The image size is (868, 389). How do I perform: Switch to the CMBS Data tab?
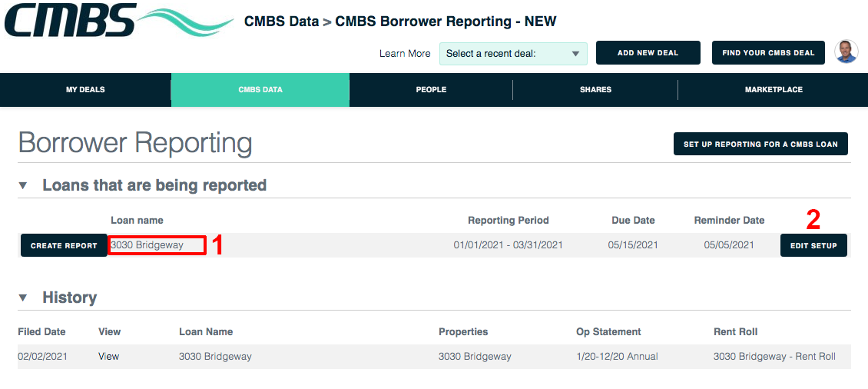260,90
